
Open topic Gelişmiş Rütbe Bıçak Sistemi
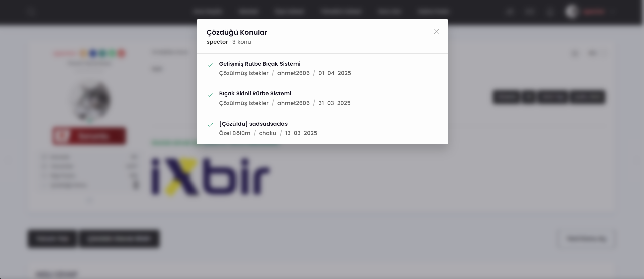point(260,64)
